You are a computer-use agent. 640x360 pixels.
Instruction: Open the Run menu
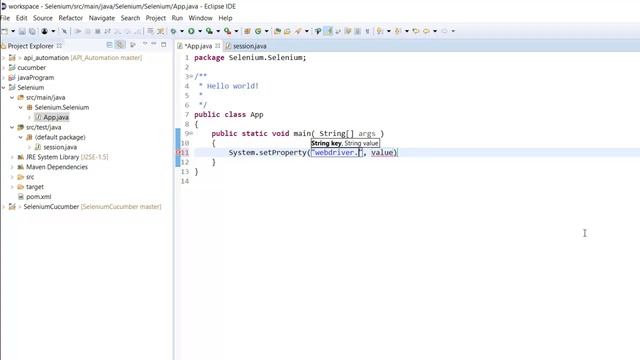pyautogui.click(x=177, y=18)
